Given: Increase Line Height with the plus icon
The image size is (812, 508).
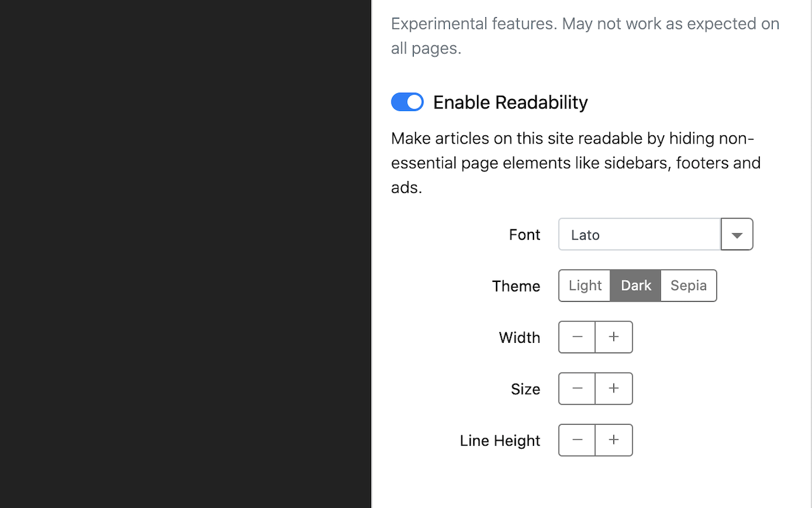Looking at the screenshot, I should tap(613, 440).
